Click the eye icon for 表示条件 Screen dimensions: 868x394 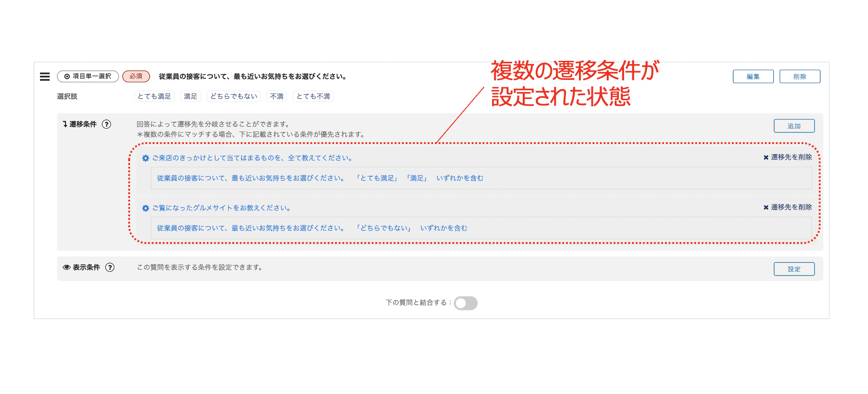pyautogui.click(x=66, y=267)
